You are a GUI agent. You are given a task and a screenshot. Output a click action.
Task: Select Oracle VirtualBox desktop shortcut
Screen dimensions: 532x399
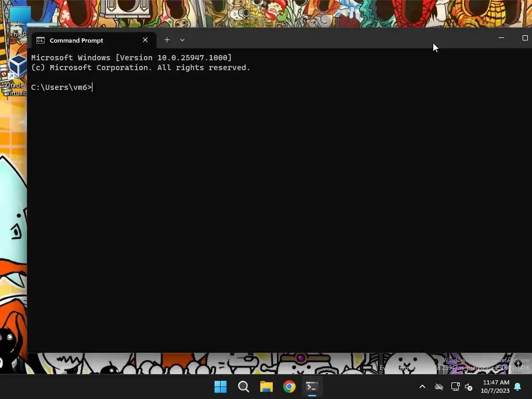click(x=16, y=75)
